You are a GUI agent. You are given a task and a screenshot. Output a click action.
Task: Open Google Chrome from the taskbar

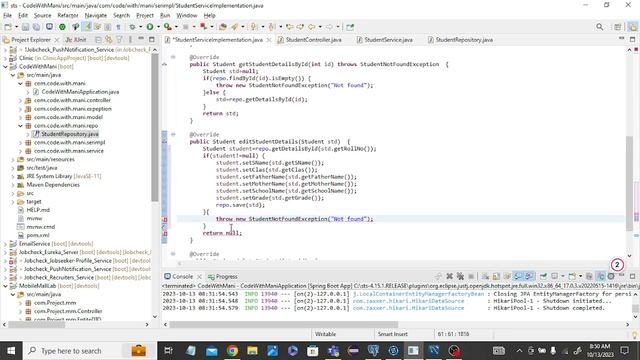tap(232, 351)
